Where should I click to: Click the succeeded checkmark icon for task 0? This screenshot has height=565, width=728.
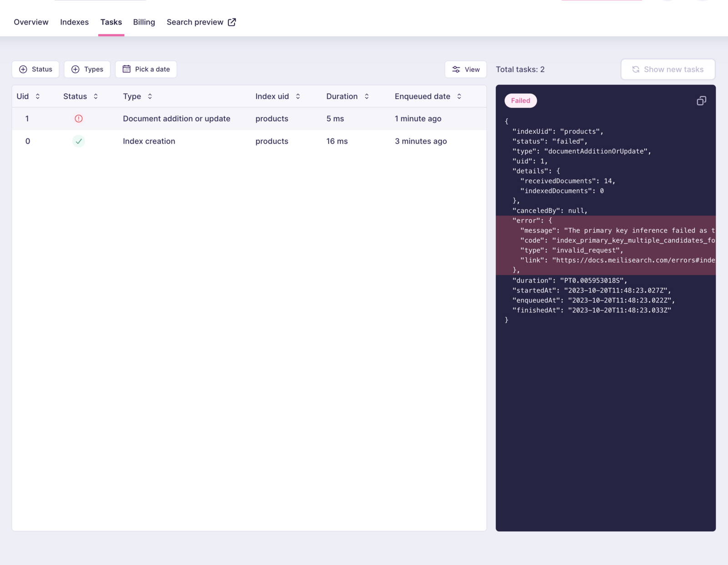coord(79,141)
